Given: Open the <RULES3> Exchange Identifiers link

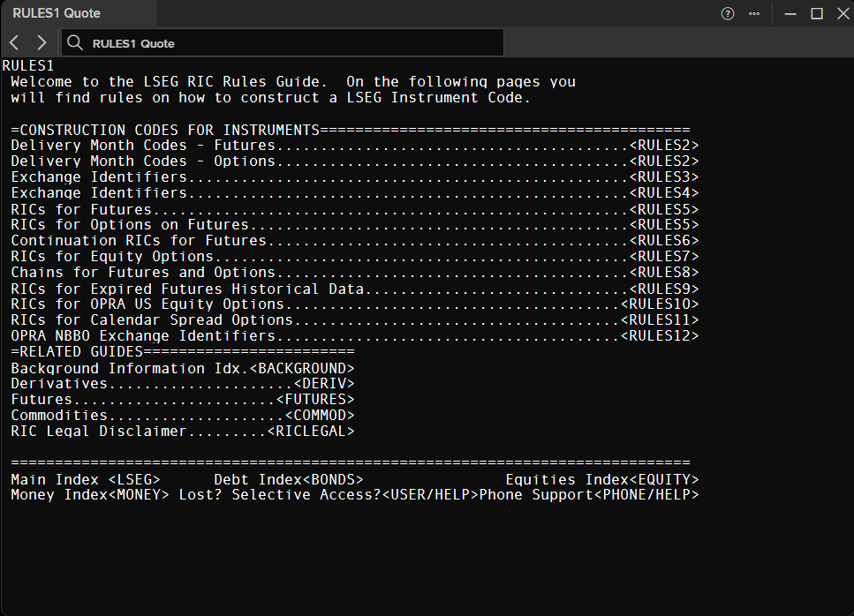Looking at the screenshot, I should pos(664,177).
